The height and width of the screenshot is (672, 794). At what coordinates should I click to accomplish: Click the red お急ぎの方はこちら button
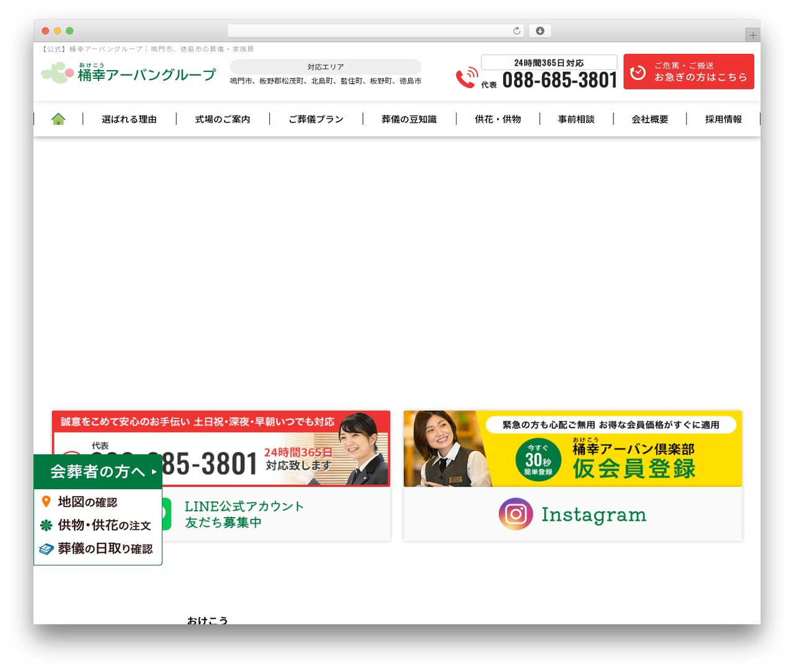tap(689, 72)
